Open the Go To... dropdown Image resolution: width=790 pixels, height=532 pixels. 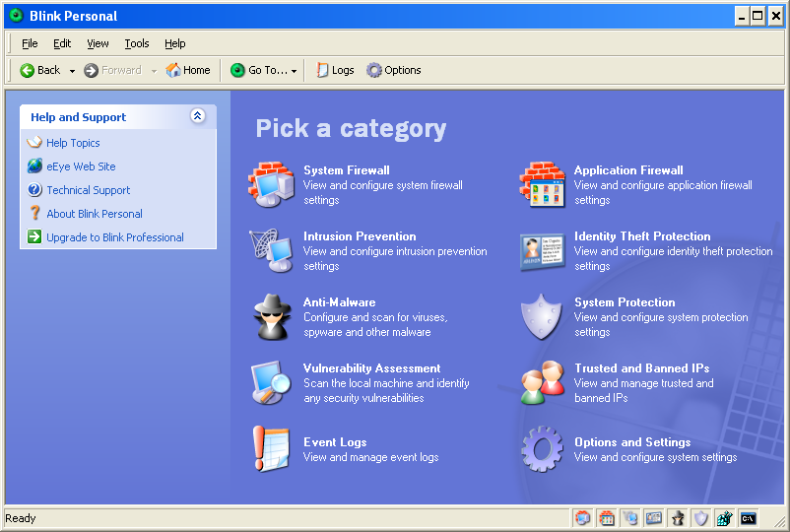click(264, 70)
